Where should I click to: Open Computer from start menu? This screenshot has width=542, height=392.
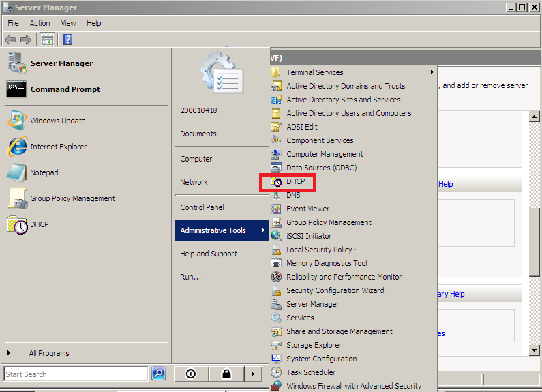coord(196,159)
